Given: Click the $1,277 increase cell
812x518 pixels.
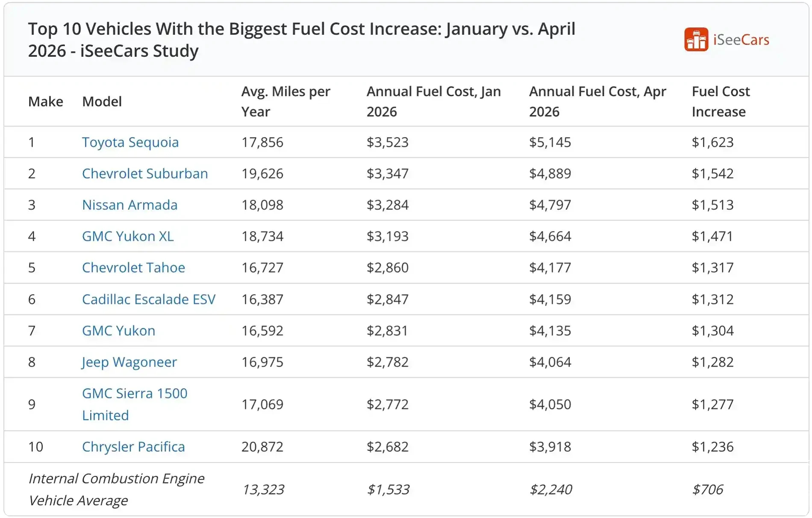Looking at the screenshot, I should pos(712,404).
